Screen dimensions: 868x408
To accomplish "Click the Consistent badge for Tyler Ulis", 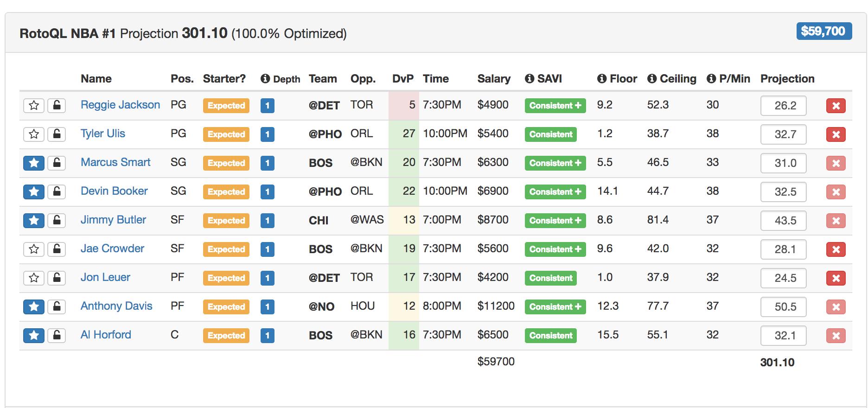I will pyautogui.click(x=551, y=134).
